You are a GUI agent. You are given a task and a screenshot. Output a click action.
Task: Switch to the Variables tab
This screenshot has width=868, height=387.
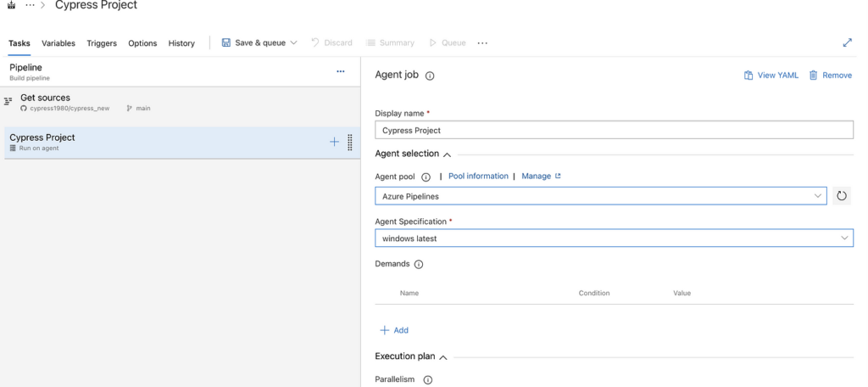58,43
